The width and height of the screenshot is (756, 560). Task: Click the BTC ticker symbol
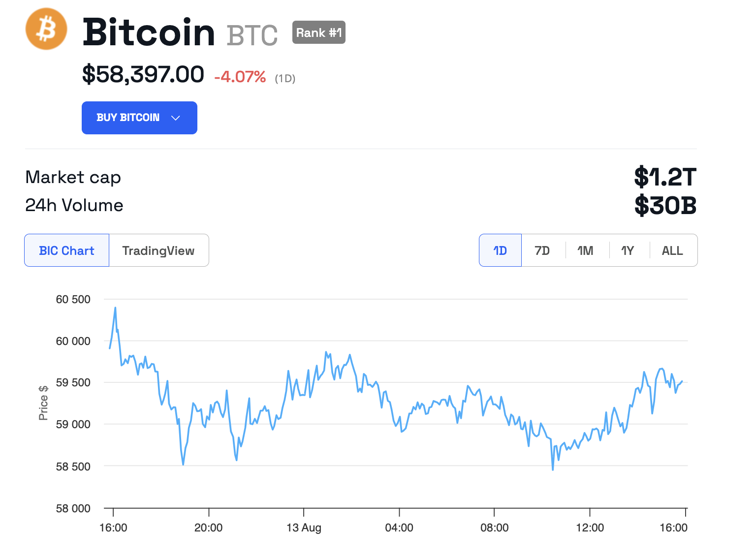252,35
